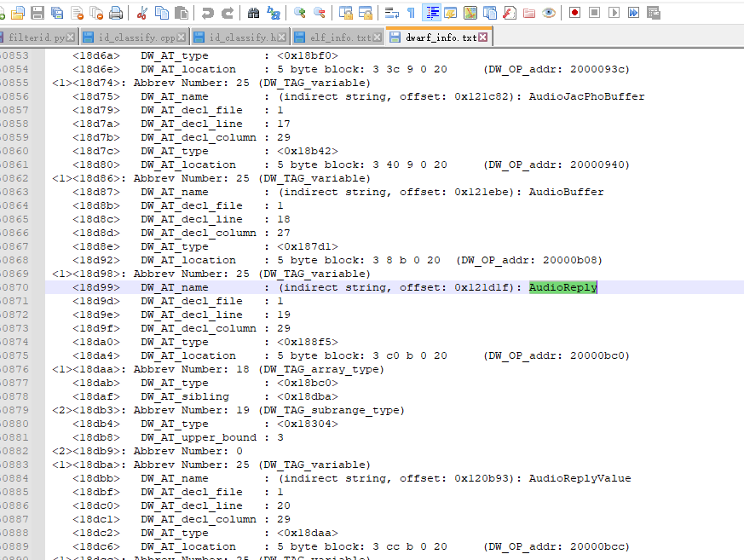744x560 pixels.
Task: Select the highlighted text AudioReply
Action: (x=562, y=287)
